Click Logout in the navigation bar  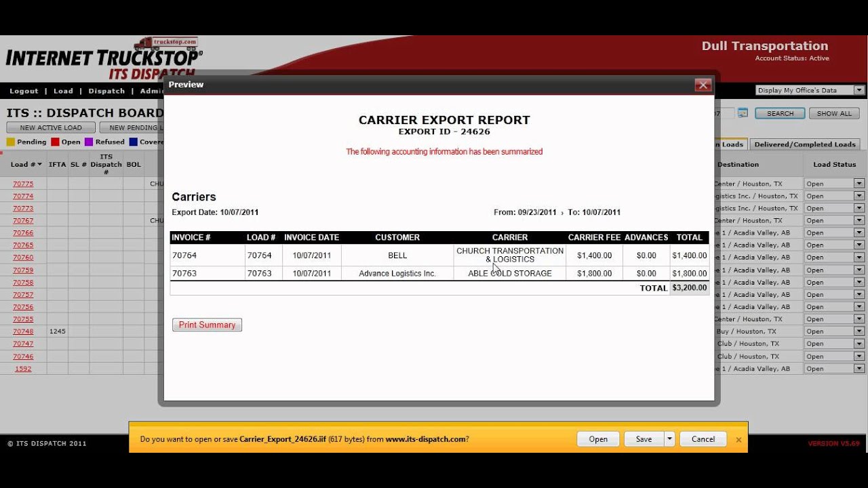tap(24, 91)
